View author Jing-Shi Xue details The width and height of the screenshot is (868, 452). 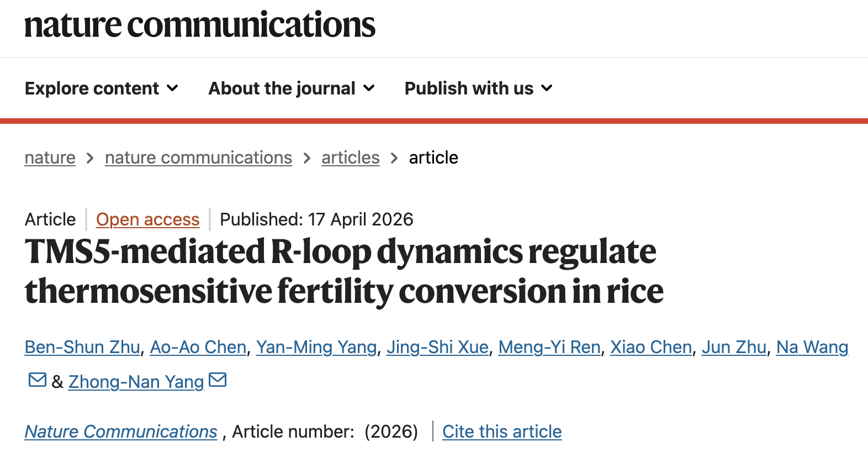click(437, 347)
